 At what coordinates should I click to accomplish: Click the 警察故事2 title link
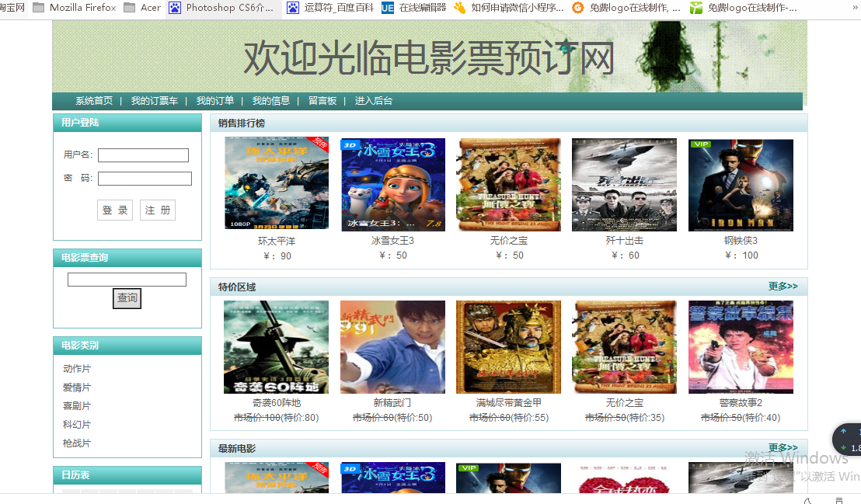pyautogui.click(x=741, y=403)
